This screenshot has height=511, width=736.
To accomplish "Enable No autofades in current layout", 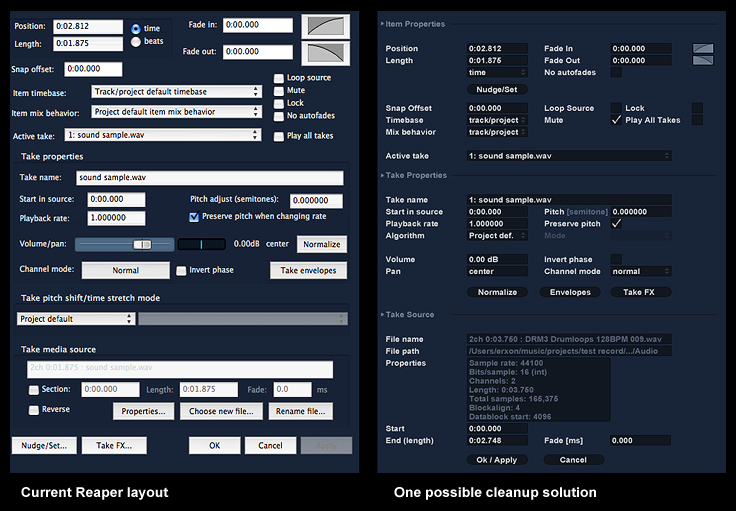I will (x=279, y=116).
